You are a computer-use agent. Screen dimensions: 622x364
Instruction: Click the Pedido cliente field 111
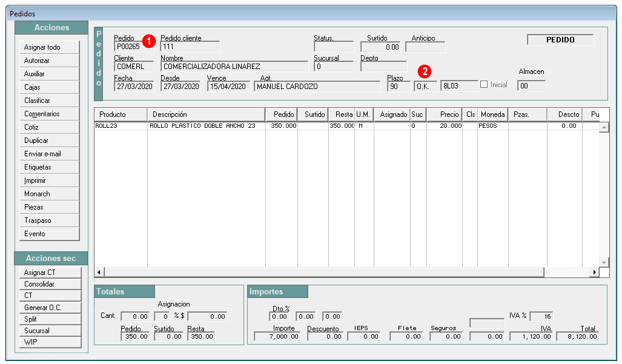190,47
